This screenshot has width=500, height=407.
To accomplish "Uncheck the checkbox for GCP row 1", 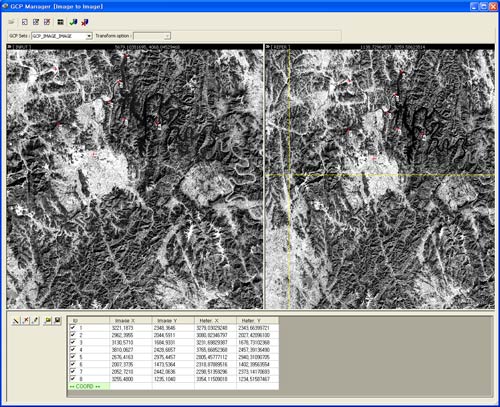I will [x=73, y=328].
